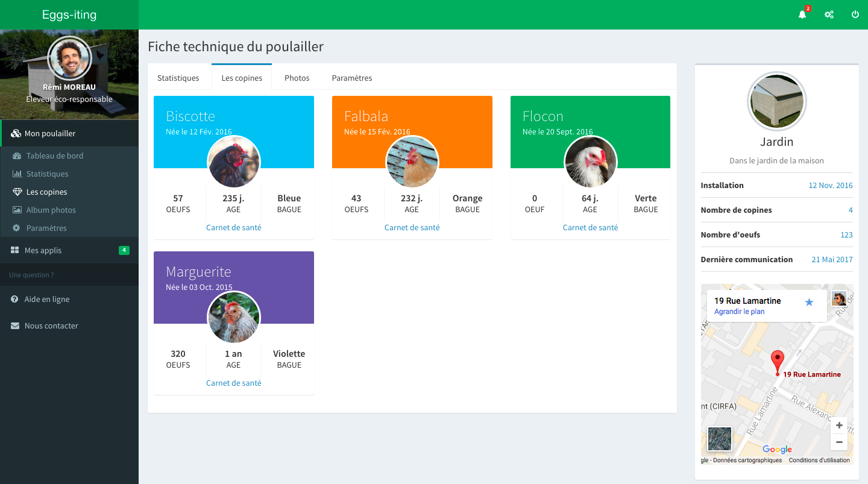Click Marguerite's chicken photo
868x484 pixels.
234,318
